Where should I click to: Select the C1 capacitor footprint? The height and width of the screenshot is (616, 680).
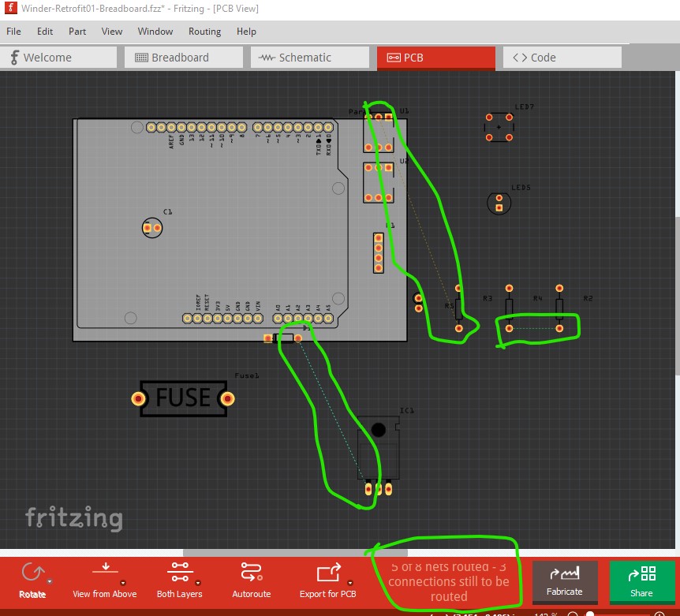[x=152, y=228]
